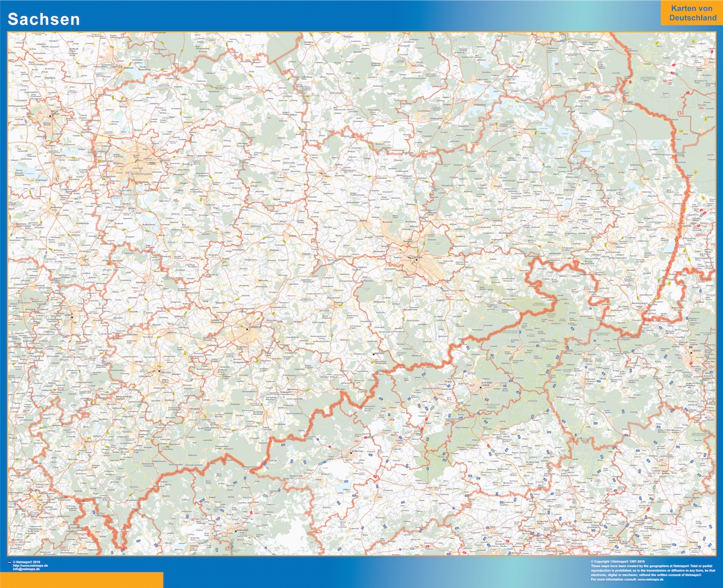Click the Chomutov city marker
Viewport: 723px width, 588px height.
[x=351, y=453]
